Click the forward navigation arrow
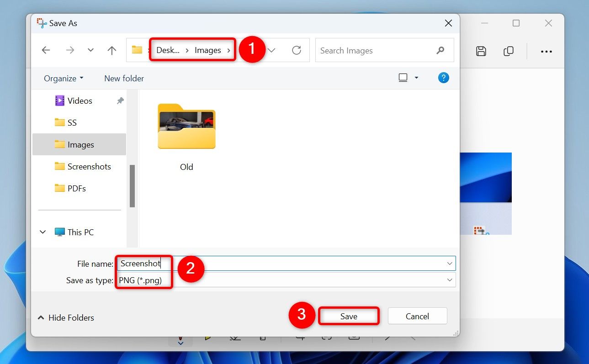Screen dimensions: 589x364 coord(69,50)
